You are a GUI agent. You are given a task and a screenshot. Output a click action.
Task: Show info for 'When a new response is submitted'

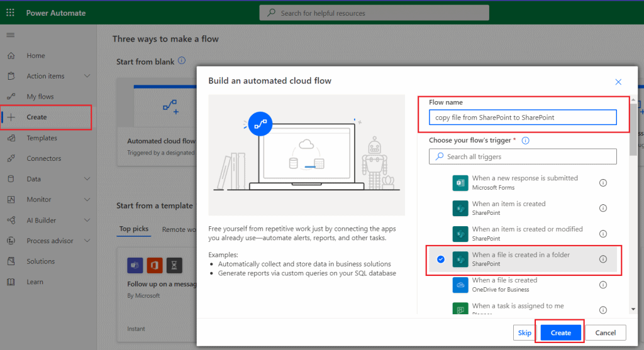click(x=603, y=183)
